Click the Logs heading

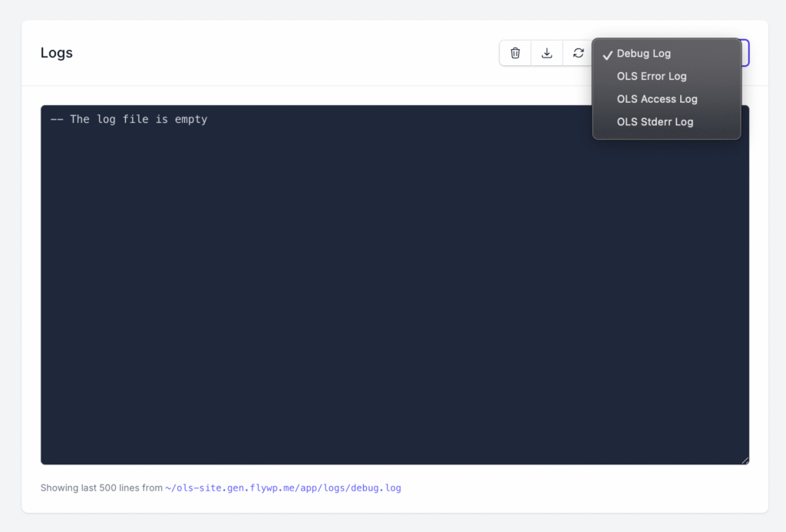[x=57, y=53]
